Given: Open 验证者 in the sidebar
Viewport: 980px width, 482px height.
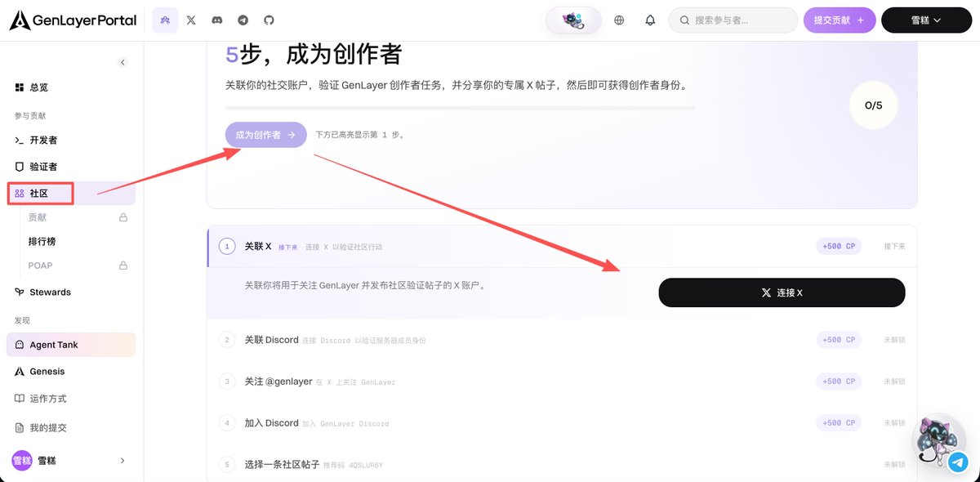Looking at the screenshot, I should [71, 167].
